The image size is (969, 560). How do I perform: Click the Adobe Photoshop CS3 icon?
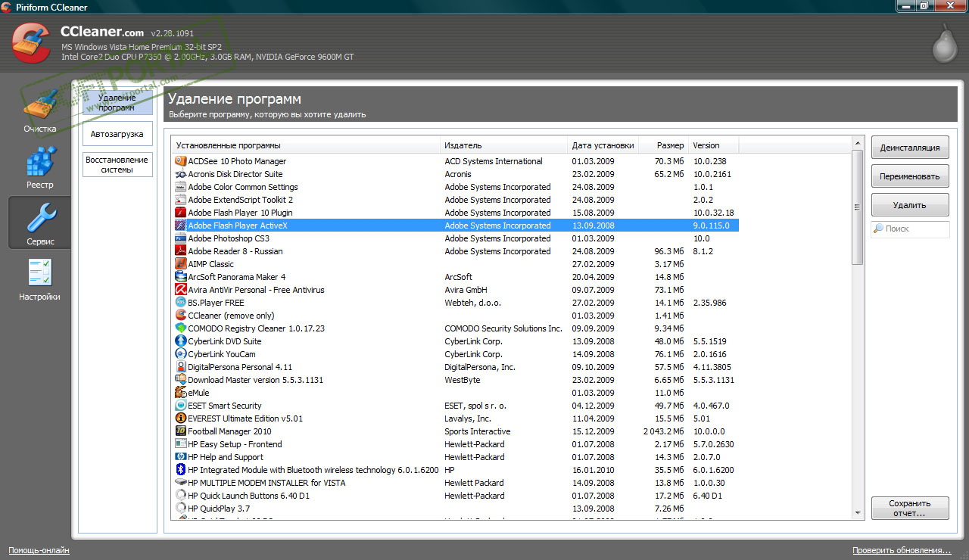coord(181,238)
